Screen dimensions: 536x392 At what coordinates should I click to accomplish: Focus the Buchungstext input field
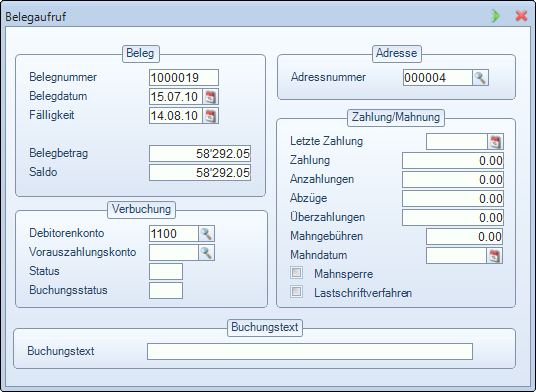click(310, 352)
